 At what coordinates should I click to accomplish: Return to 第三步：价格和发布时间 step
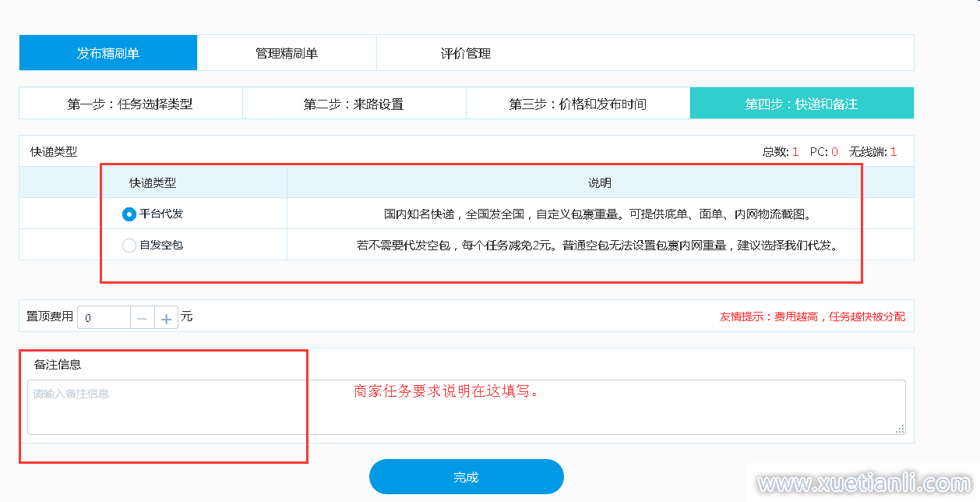(577, 104)
